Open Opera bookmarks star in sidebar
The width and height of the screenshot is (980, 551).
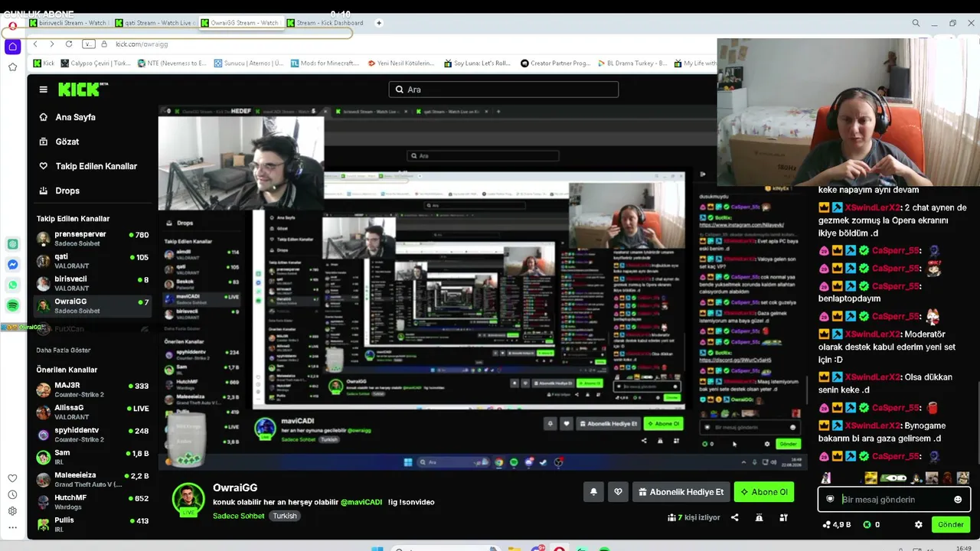click(x=12, y=67)
